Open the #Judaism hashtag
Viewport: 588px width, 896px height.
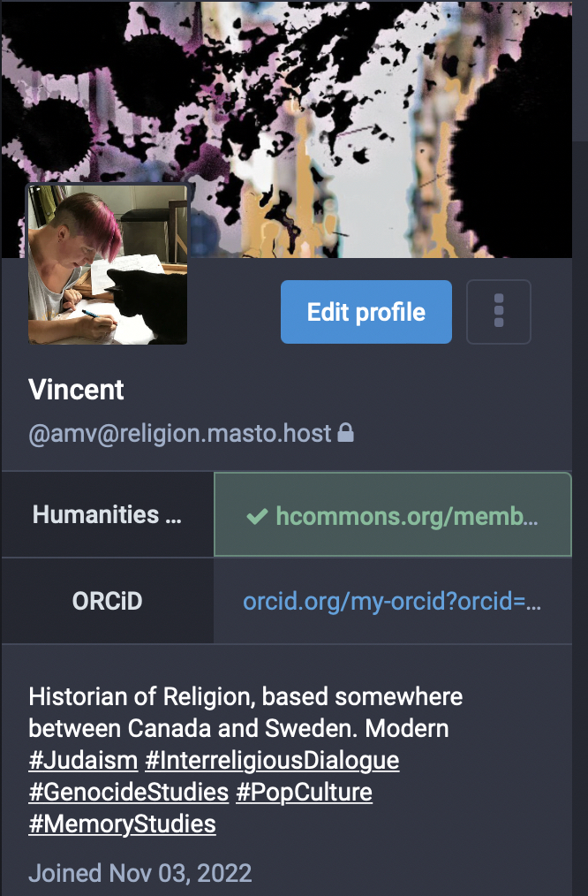point(83,760)
